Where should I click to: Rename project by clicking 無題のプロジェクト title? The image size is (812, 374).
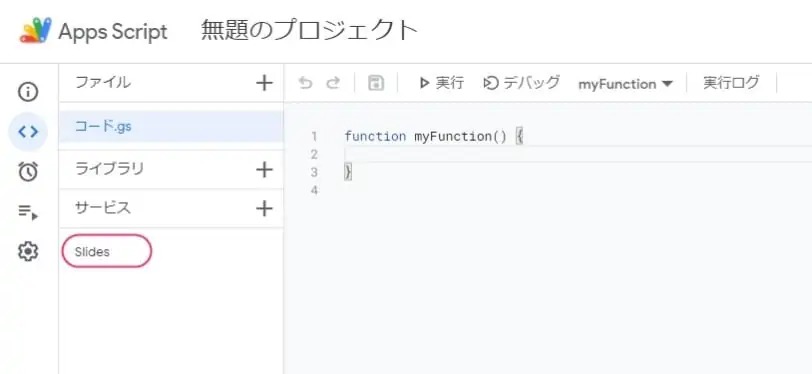coord(309,31)
